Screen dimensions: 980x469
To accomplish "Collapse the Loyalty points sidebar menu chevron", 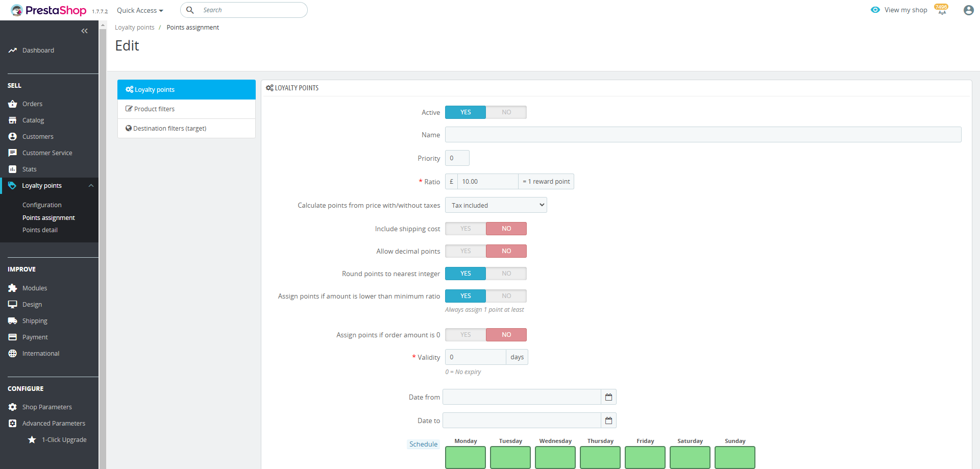I will 91,186.
